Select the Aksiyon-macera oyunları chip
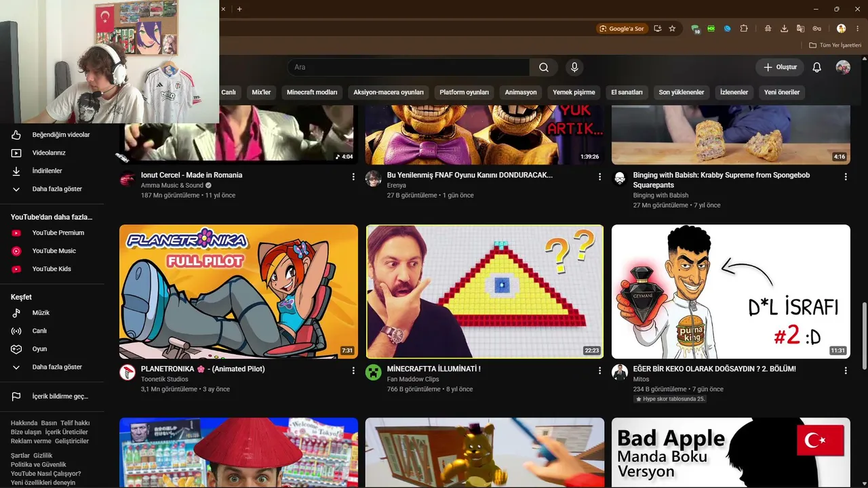 [389, 92]
